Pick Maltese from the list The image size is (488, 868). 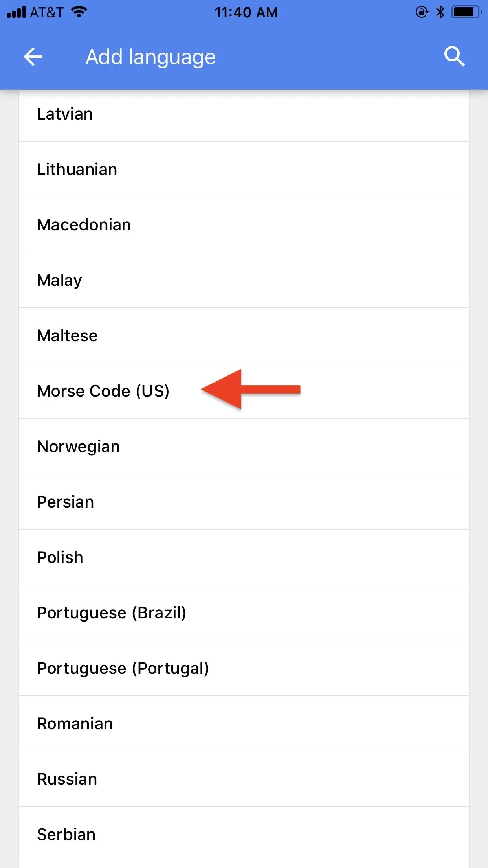(x=244, y=336)
